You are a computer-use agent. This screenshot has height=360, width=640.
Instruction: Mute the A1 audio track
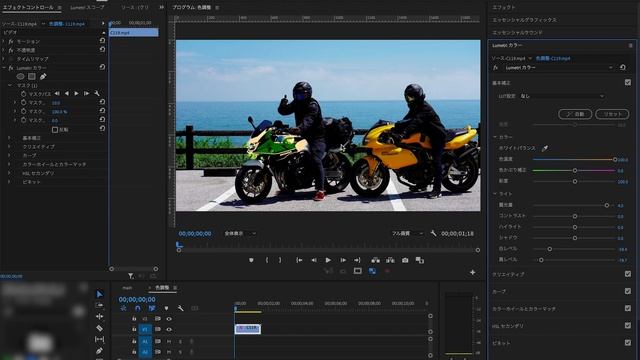[169, 341]
